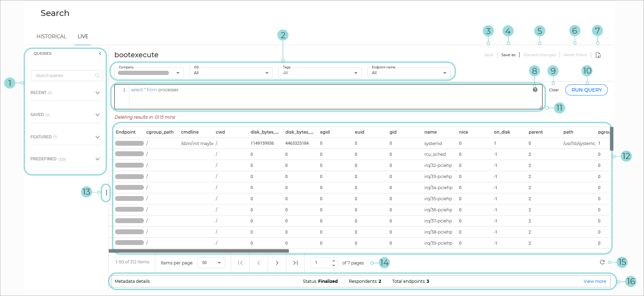Expand the Predefined queries section
The height and width of the screenshot is (296, 644).
(65, 159)
